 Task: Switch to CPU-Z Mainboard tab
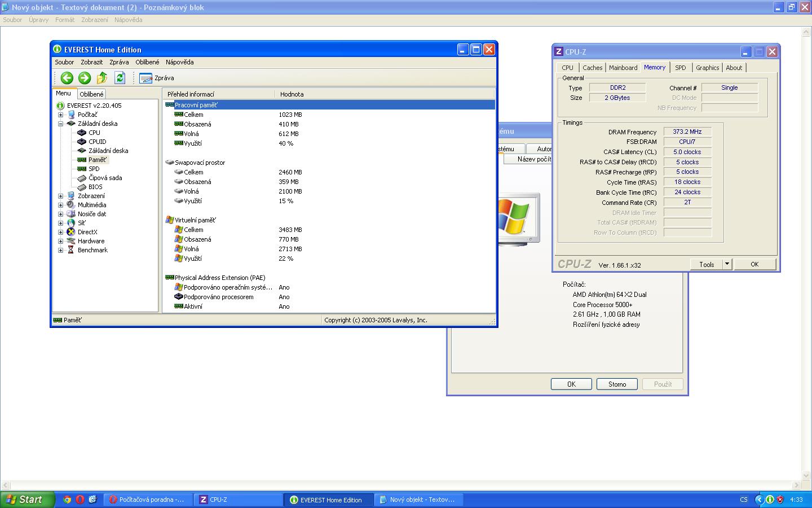[623, 68]
